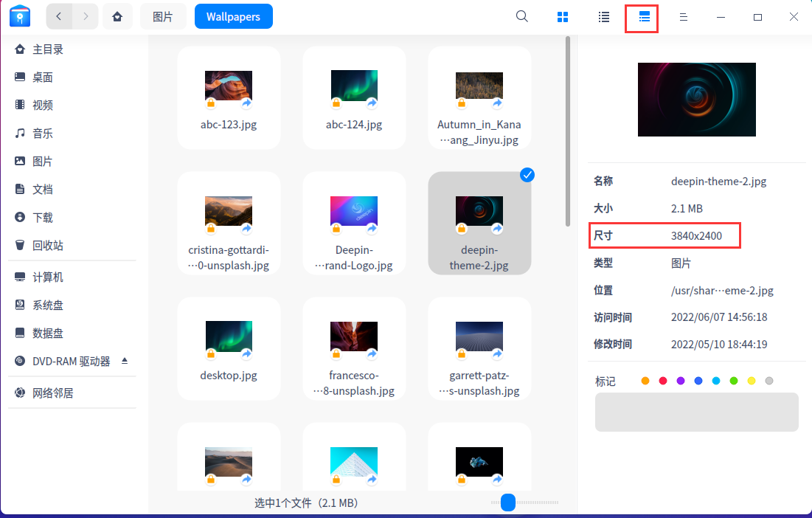Click the file manager app logo

20,16
